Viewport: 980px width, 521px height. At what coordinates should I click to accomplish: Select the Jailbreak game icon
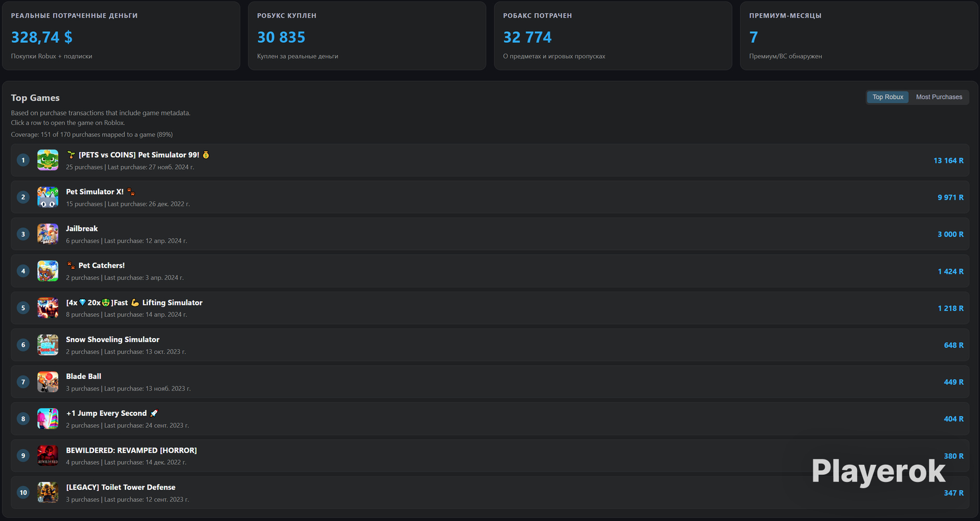point(47,234)
